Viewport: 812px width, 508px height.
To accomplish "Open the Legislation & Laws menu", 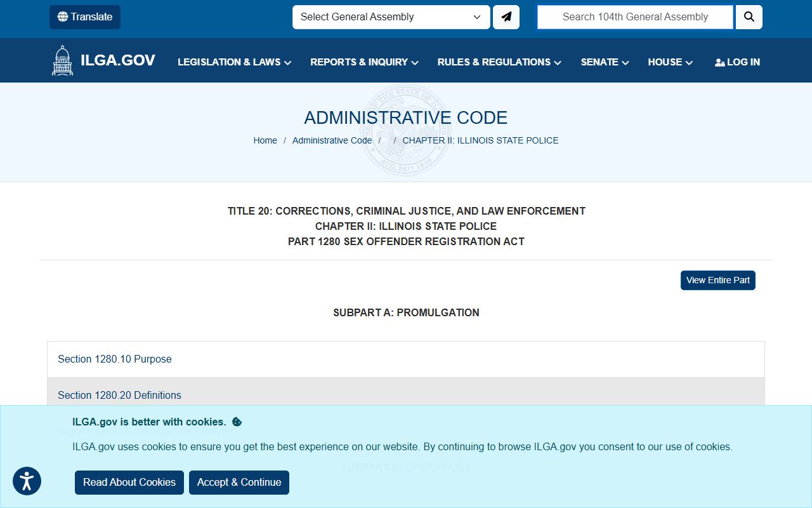I will point(234,62).
